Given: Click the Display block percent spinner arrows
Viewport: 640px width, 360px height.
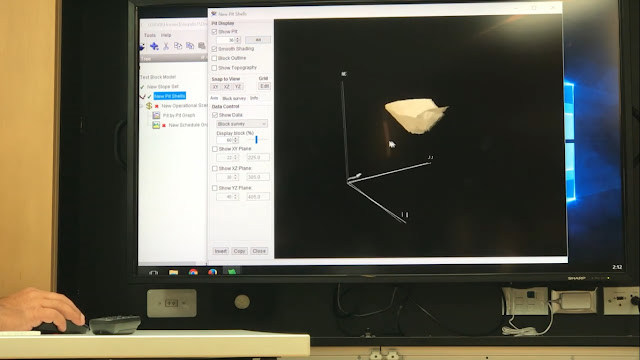Looking at the screenshot, I should (236, 140).
